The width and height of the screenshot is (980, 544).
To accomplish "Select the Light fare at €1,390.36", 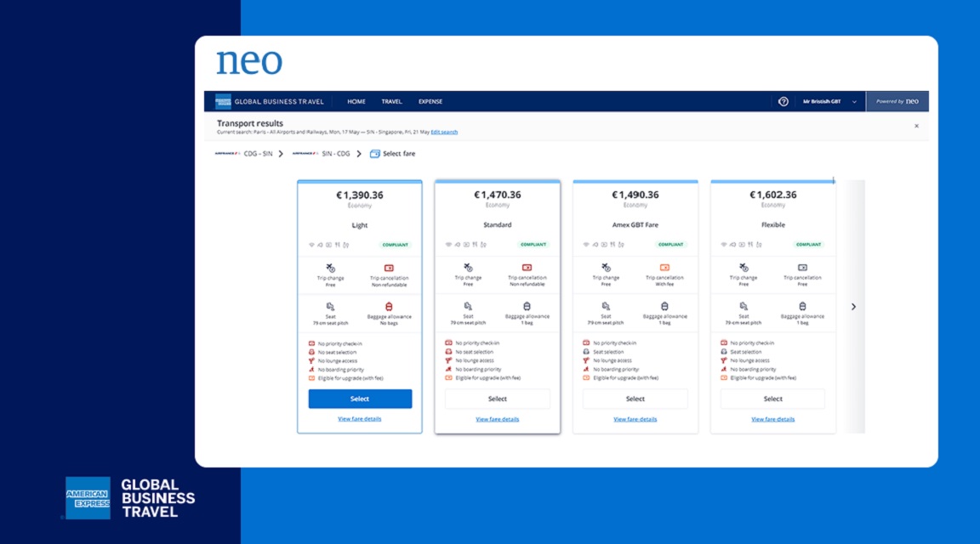I will pos(360,399).
